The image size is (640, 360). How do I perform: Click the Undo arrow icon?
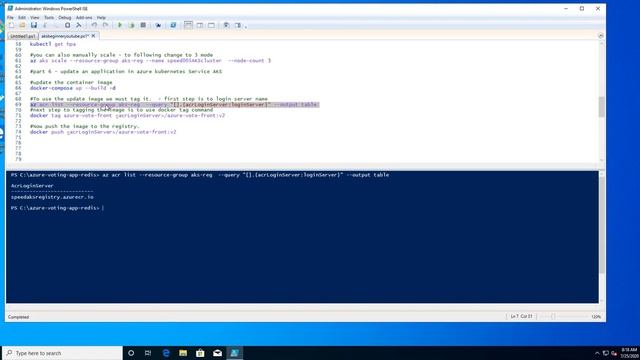pyautogui.click(x=94, y=25)
